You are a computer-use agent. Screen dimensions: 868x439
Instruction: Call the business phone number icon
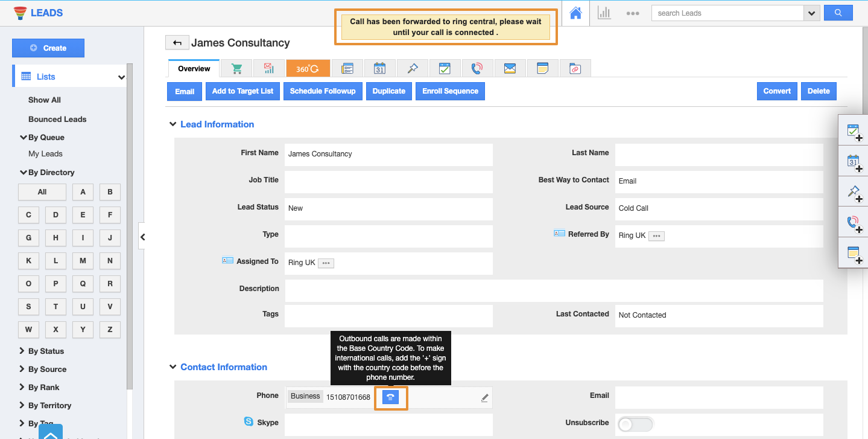click(390, 397)
